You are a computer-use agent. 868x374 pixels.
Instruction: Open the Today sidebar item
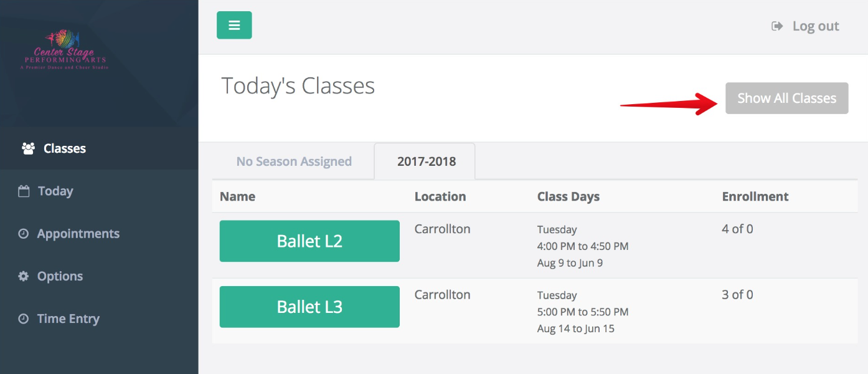tap(99, 191)
